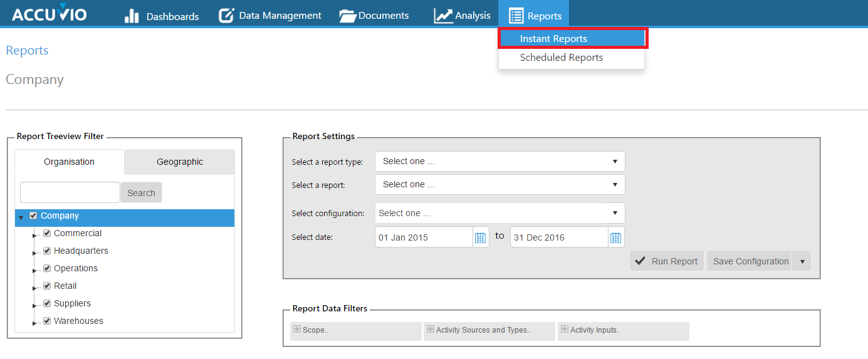
Task: Select the Headquarters tree item label
Action: click(x=81, y=251)
